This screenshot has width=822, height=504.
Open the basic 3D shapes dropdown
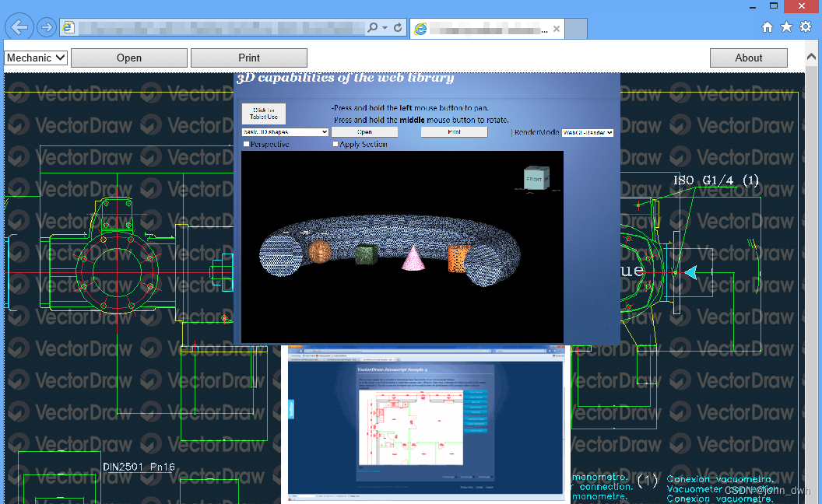click(x=285, y=131)
